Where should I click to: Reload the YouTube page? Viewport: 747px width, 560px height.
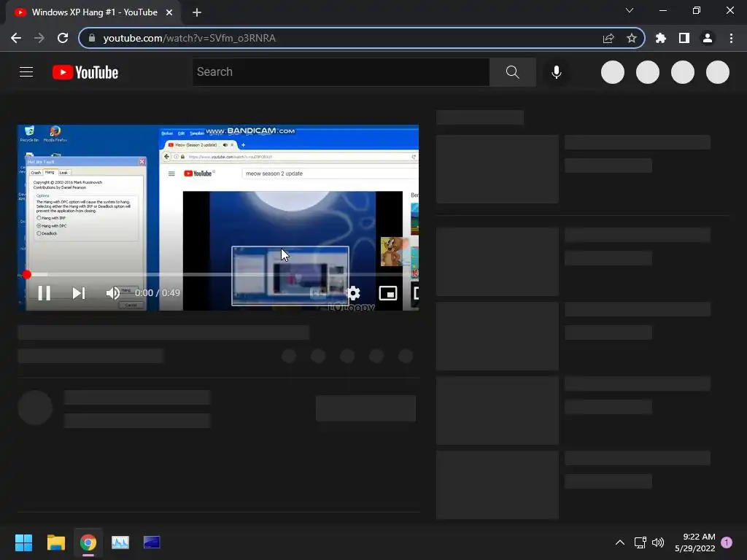click(63, 38)
